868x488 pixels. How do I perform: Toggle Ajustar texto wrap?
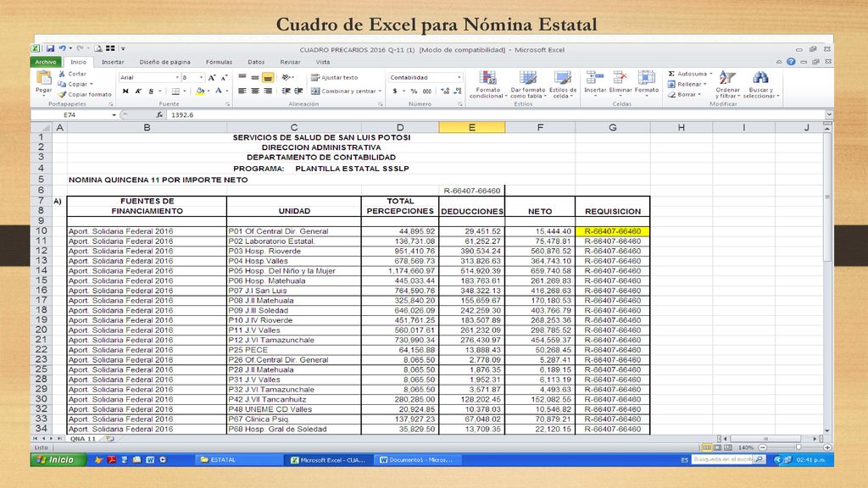[334, 78]
